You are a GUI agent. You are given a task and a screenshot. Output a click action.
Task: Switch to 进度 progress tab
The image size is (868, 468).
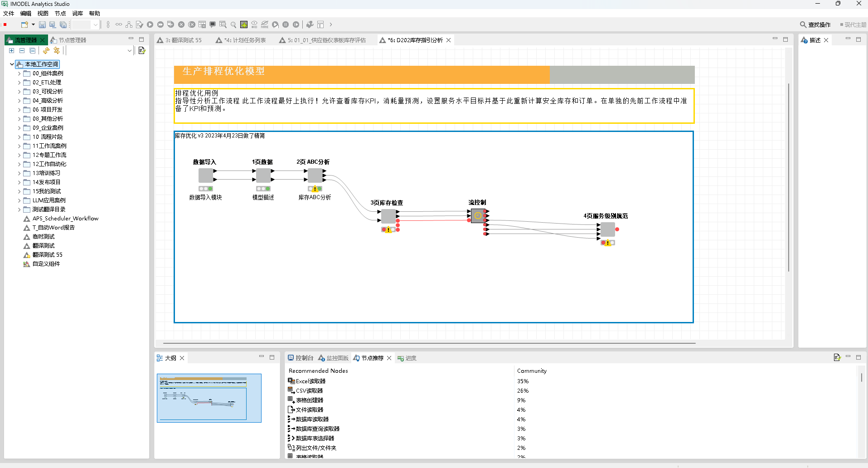pyautogui.click(x=407, y=358)
